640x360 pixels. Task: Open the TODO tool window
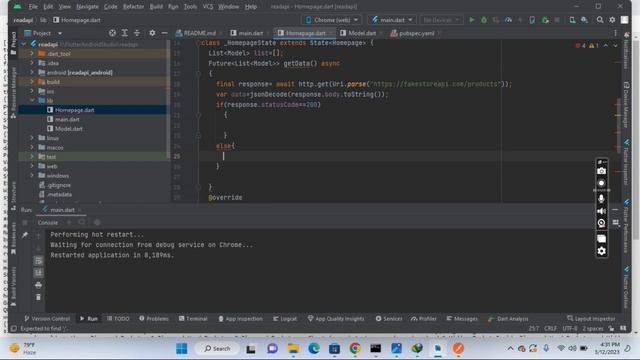coord(118,319)
